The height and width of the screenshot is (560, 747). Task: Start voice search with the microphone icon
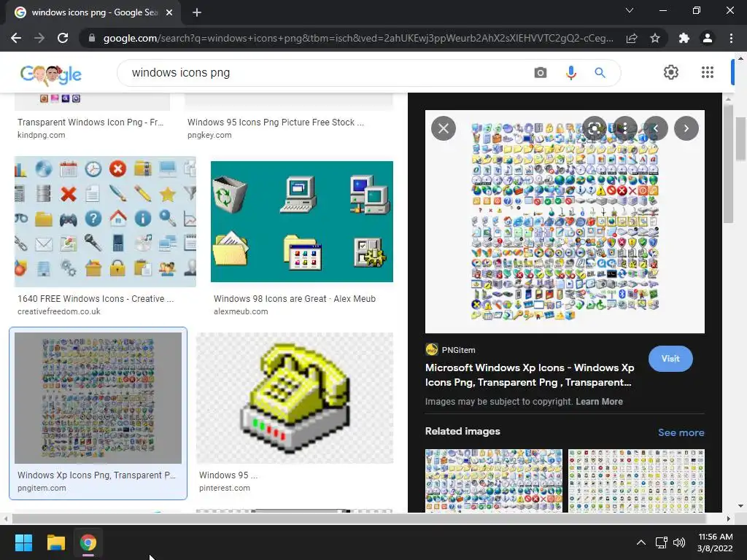(x=570, y=73)
